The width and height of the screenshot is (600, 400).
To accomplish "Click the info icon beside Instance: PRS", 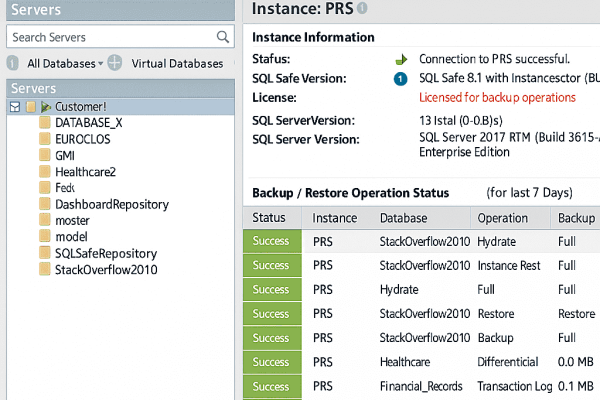I will coord(362,8).
